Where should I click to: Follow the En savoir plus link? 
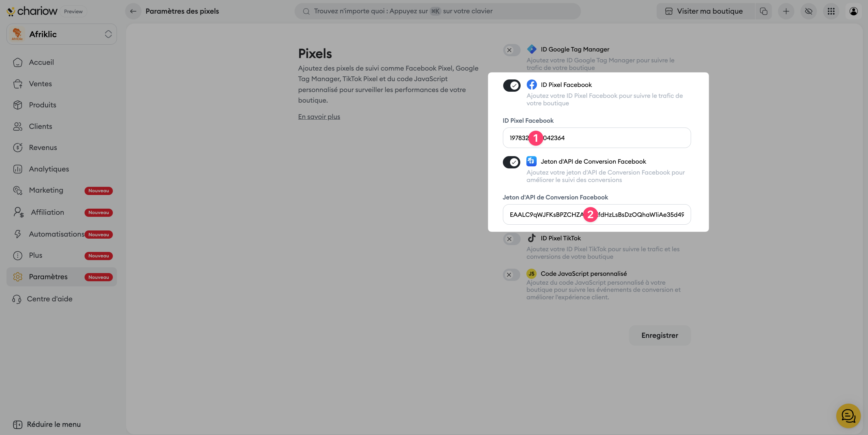pos(319,117)
